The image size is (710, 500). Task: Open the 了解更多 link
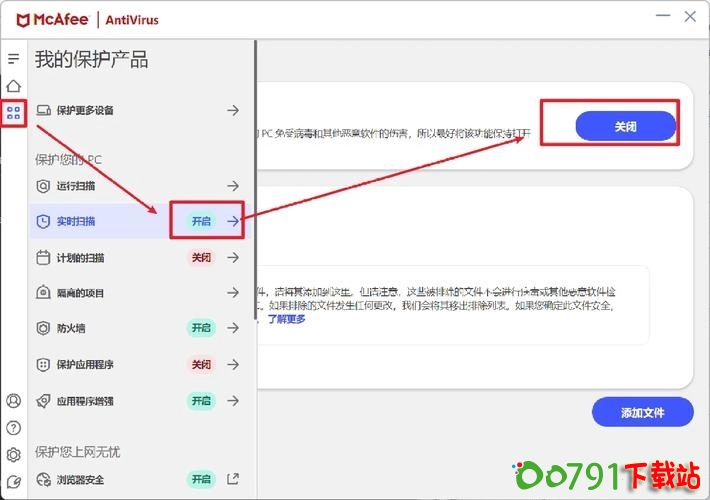(x=286, y=319)
